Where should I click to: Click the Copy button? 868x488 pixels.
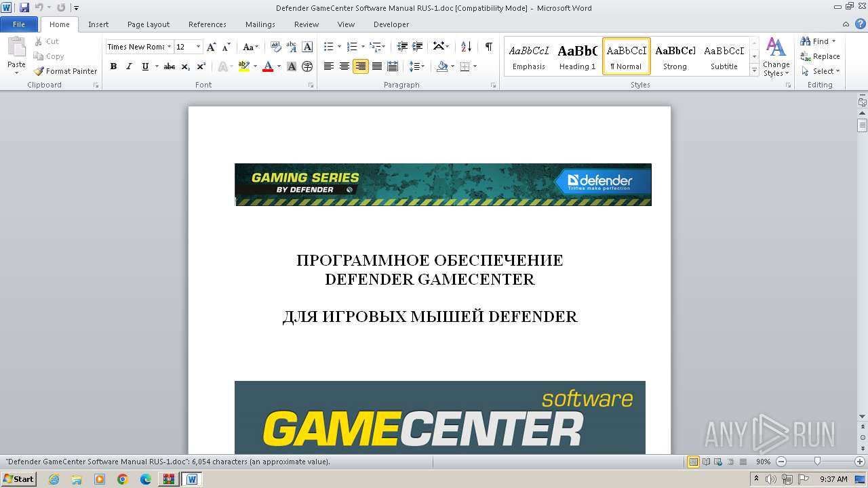49,56
